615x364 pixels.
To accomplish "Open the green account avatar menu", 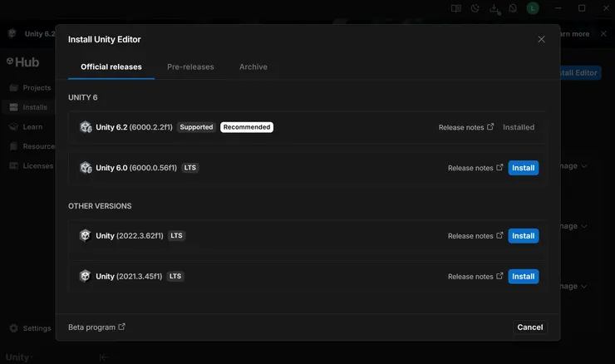I will 533,8.
